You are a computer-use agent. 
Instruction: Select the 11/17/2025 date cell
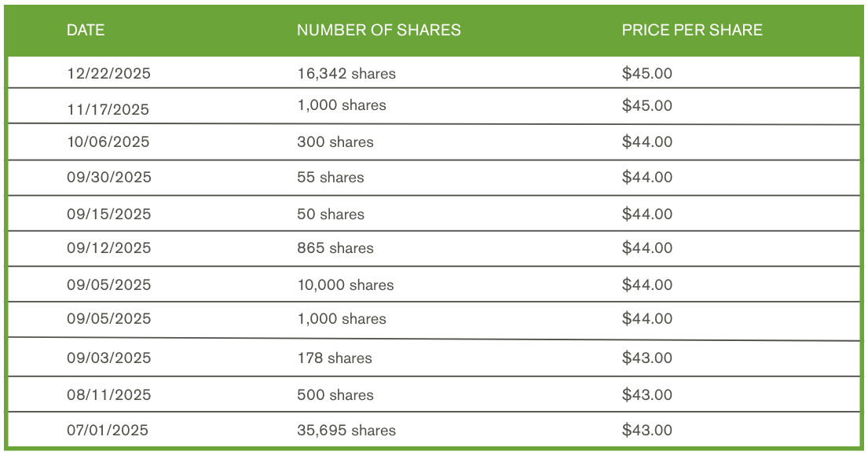pos(108,109)
